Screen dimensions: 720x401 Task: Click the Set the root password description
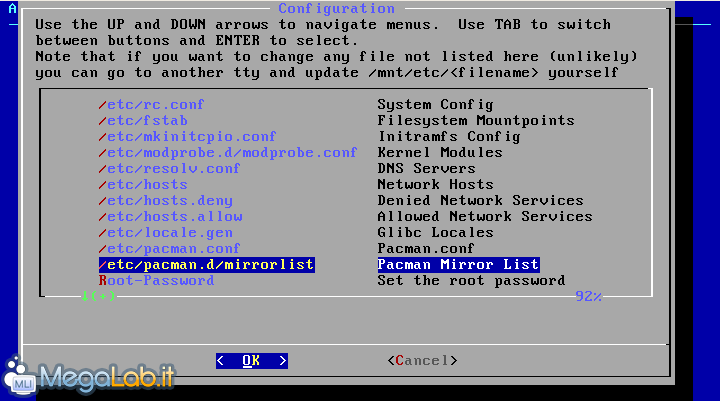pos(471,281)
